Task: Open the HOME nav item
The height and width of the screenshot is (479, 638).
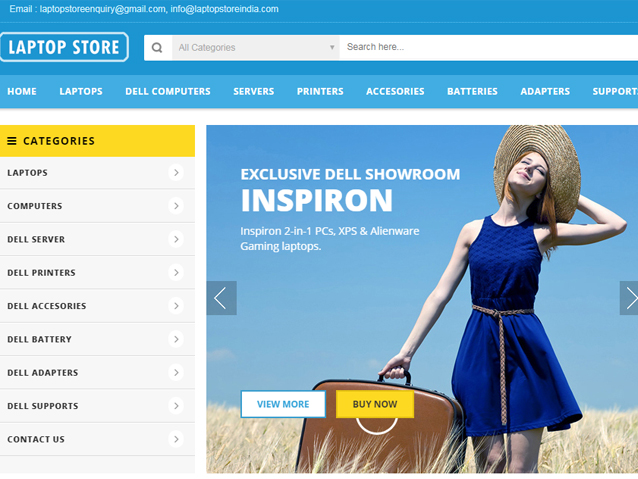Action: [22, 92]
